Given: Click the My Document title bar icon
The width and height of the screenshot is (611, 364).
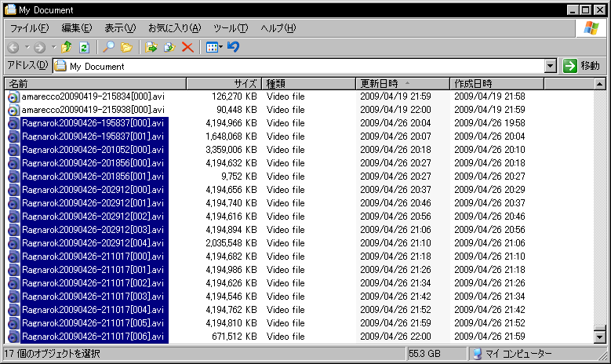Looking at the screenshot, I should pyautogui.click(x=10, y=9).
